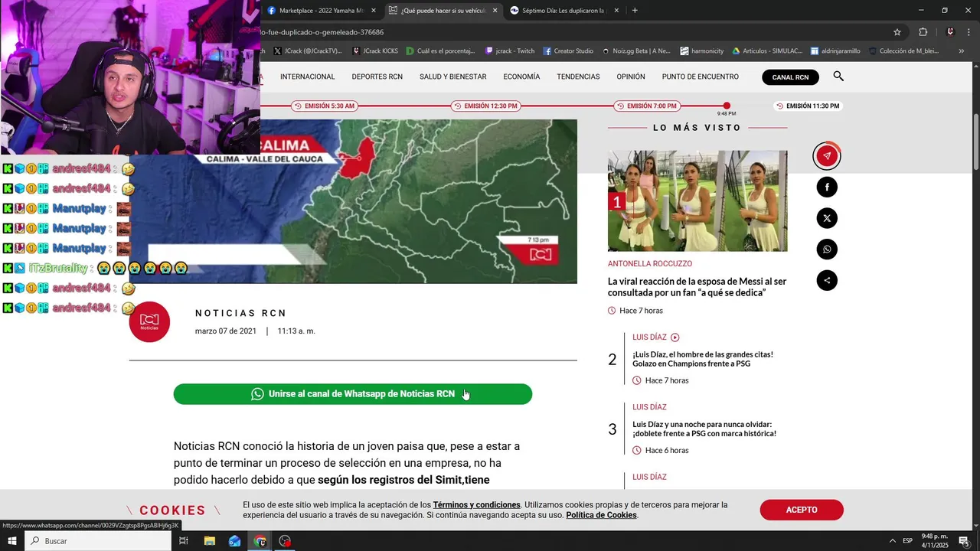
Task: Open the Términos y condiciones link
Action: (477, 505)
